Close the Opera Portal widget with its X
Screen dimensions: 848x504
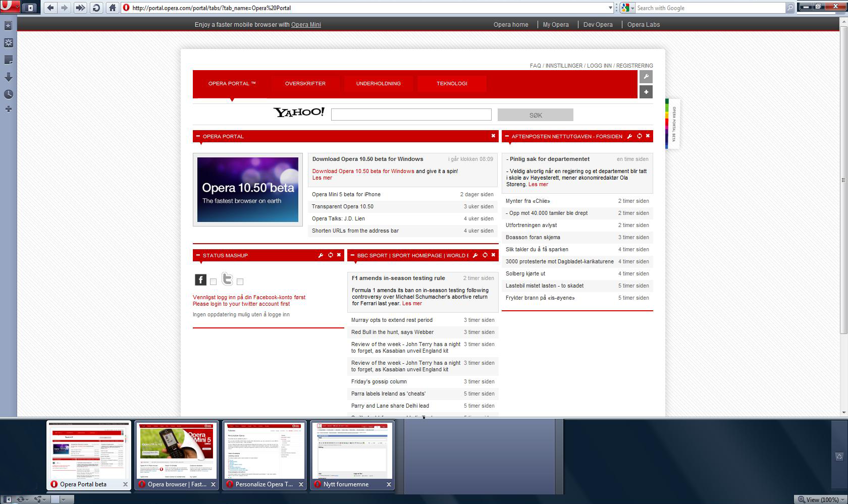pos(493,136)
